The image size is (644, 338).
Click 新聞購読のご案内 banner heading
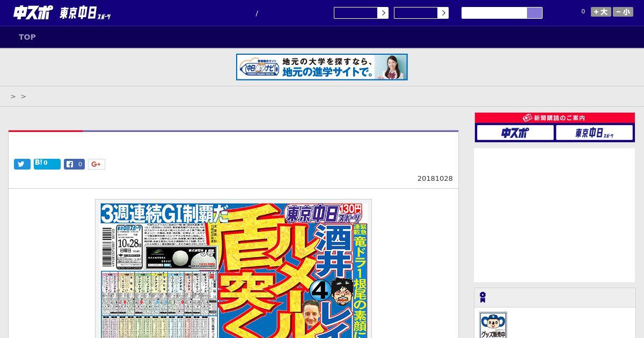[x=555, y=118]
